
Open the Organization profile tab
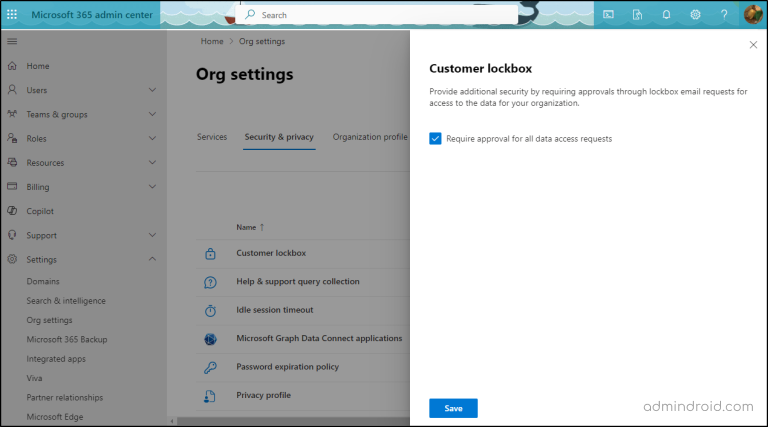tap(370, 137)
